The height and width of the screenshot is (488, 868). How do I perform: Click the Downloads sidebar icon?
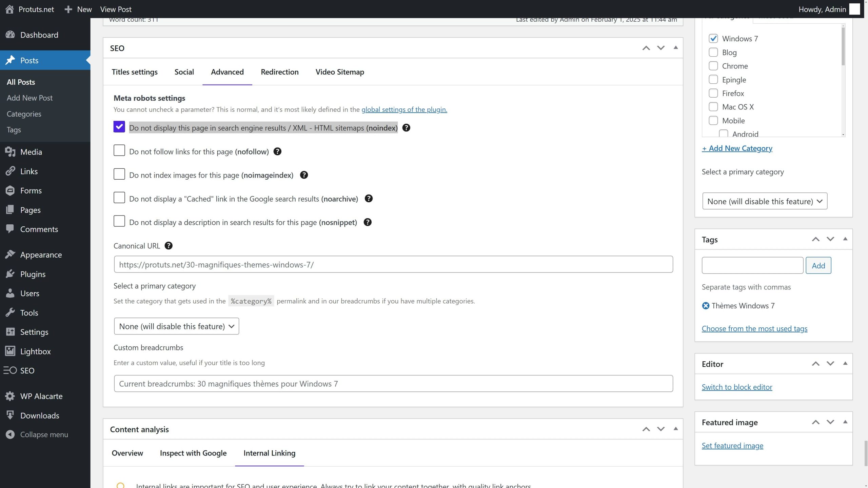point(10,415)
